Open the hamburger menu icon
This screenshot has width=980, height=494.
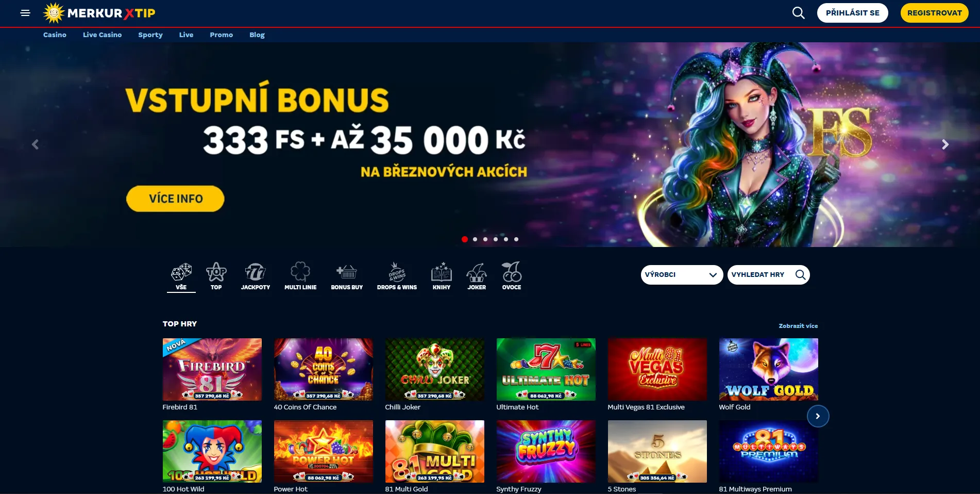pyautogui.click(x=25, y=13)
